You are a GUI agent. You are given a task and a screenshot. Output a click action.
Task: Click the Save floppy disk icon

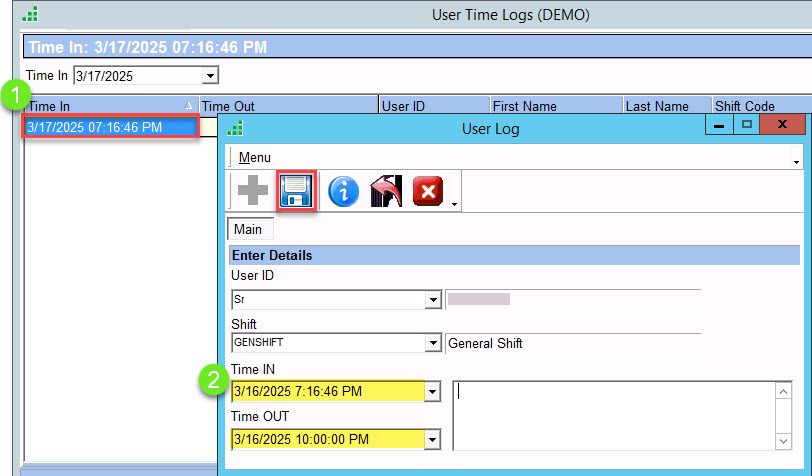pos(297,191)
